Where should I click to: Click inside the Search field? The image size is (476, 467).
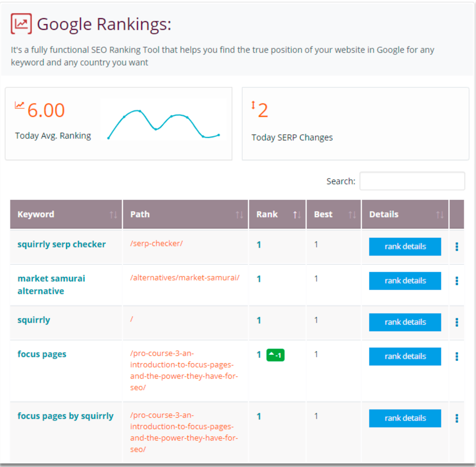(412, 181)
